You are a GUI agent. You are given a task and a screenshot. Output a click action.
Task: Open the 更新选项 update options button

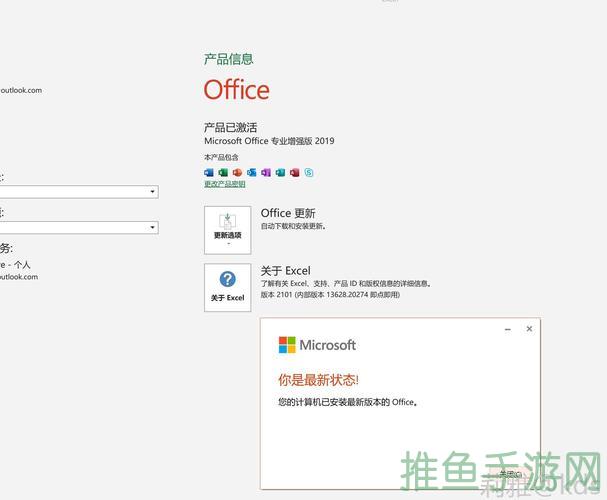click(x=228, y=230)
